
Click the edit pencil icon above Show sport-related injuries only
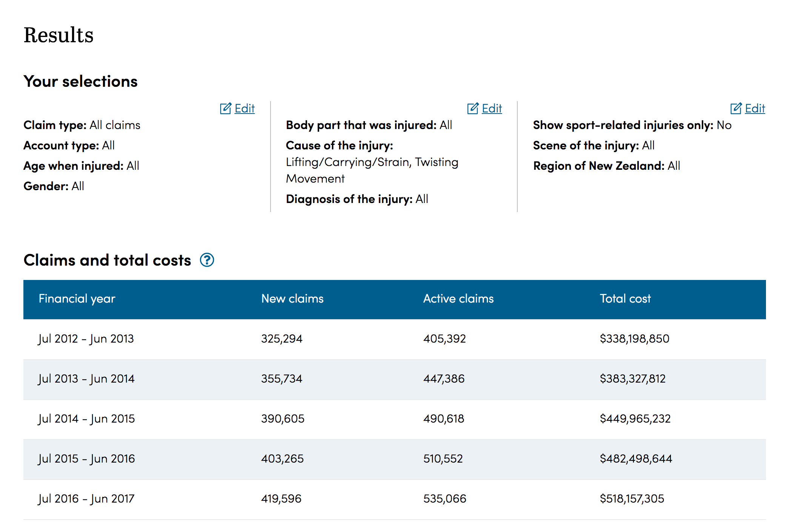click(736, 108)
